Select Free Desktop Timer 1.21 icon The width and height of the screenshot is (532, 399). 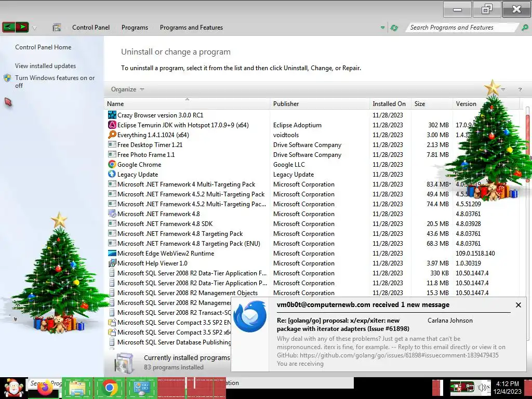[x=112, y=144]
